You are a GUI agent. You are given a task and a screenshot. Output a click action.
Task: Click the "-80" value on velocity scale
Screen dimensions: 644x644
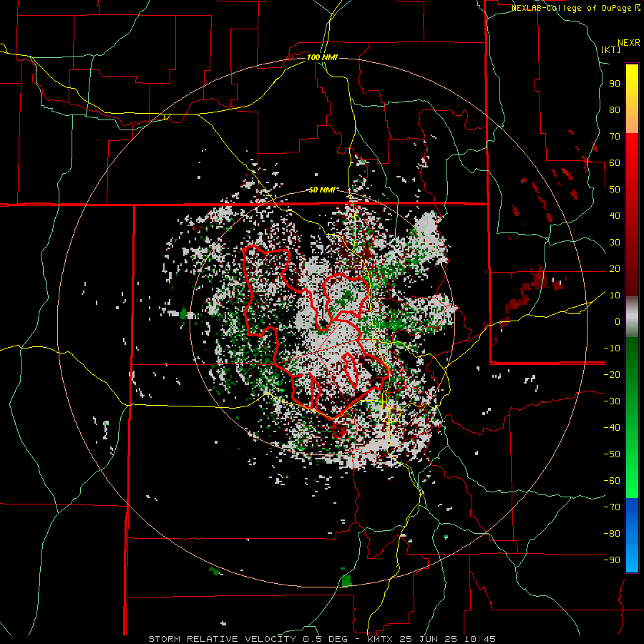click(x=612, y=534)
